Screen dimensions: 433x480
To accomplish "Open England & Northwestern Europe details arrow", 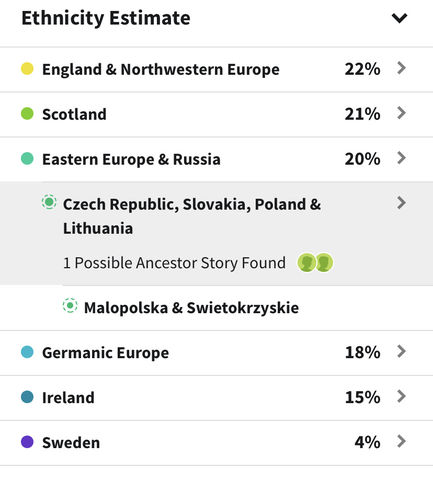I will 401,68.
